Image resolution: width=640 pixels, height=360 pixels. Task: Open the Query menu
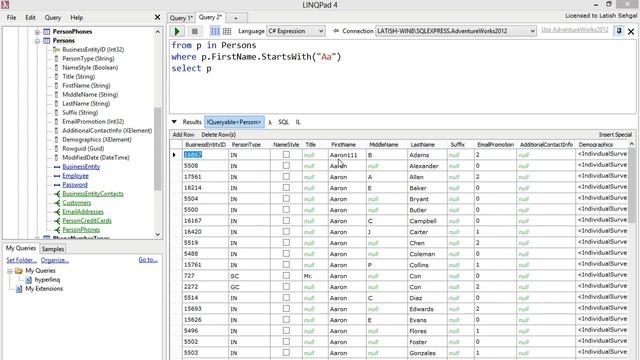[x=53, y=18]
